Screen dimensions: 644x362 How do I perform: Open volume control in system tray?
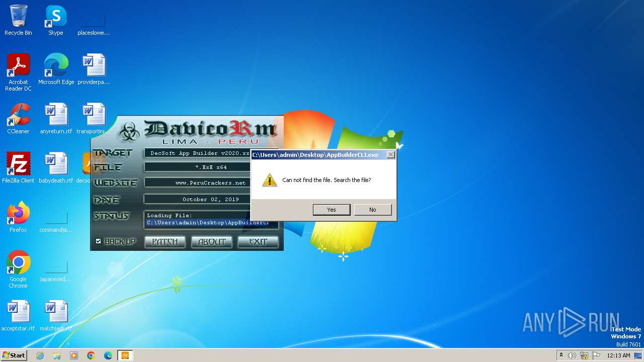click(x=572, y=355)
